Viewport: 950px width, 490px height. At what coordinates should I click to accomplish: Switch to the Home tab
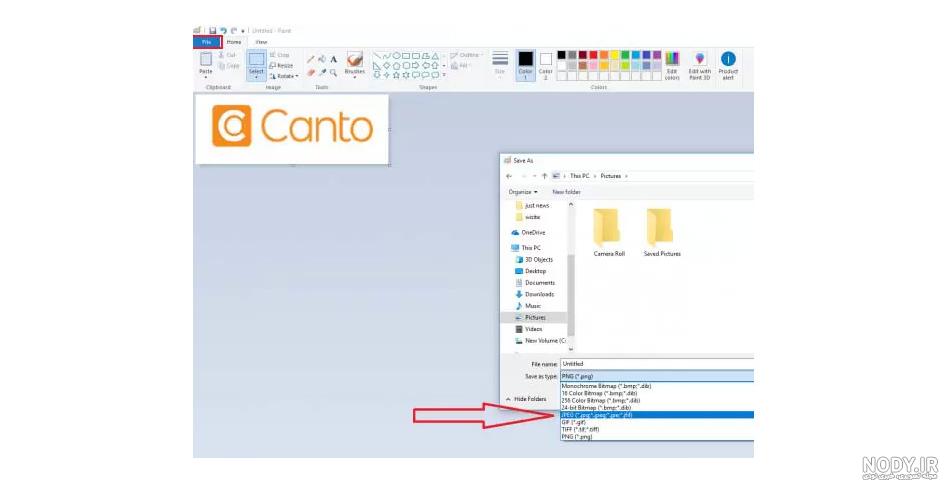point(234,42)
